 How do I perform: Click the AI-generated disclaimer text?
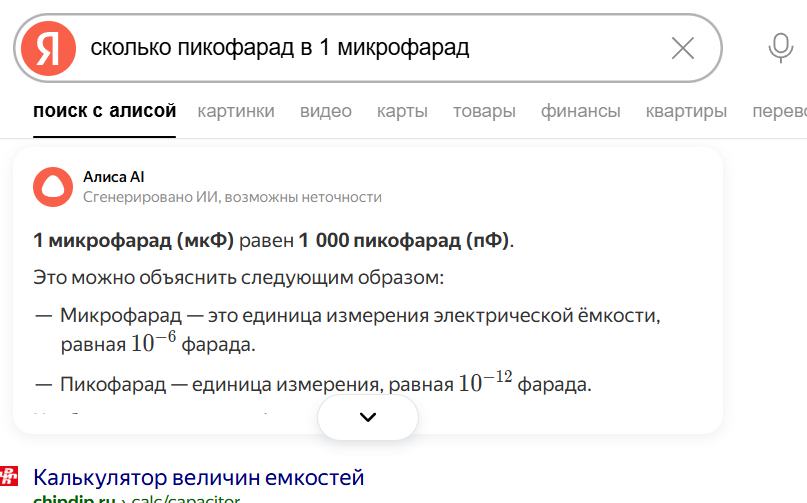point(232,197)
